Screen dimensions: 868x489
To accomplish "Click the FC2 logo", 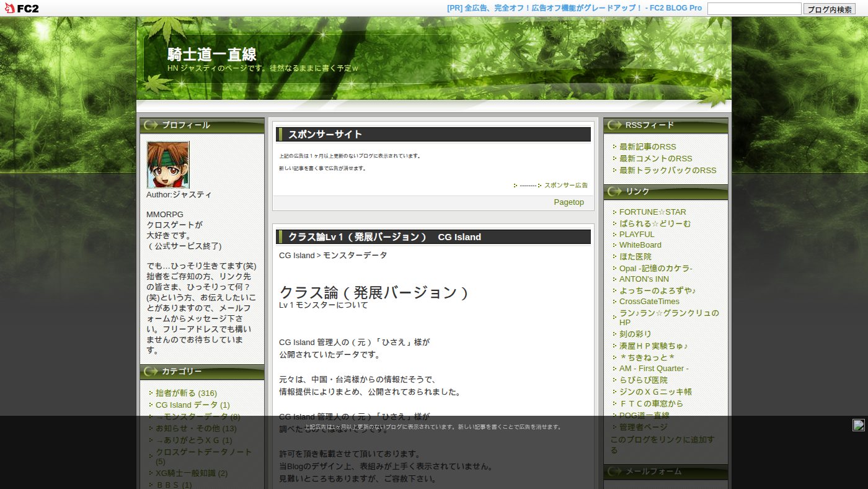I will (x=22, y=8).
